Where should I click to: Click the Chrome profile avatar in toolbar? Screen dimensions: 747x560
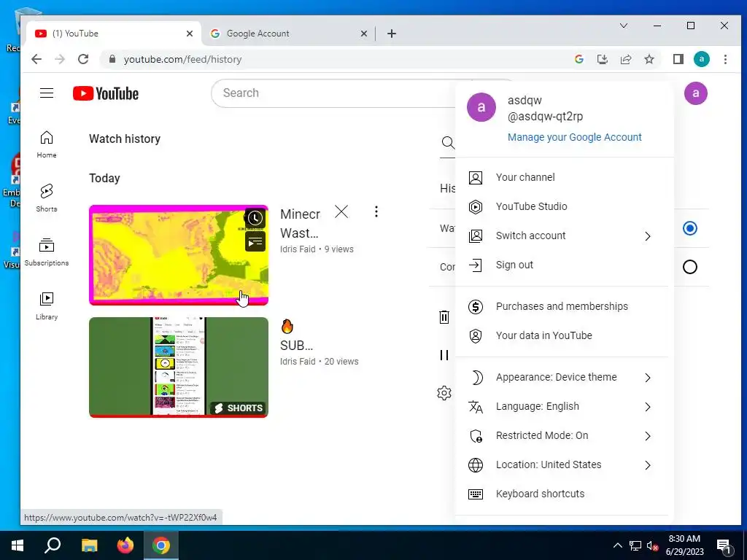tap(701, 59)
